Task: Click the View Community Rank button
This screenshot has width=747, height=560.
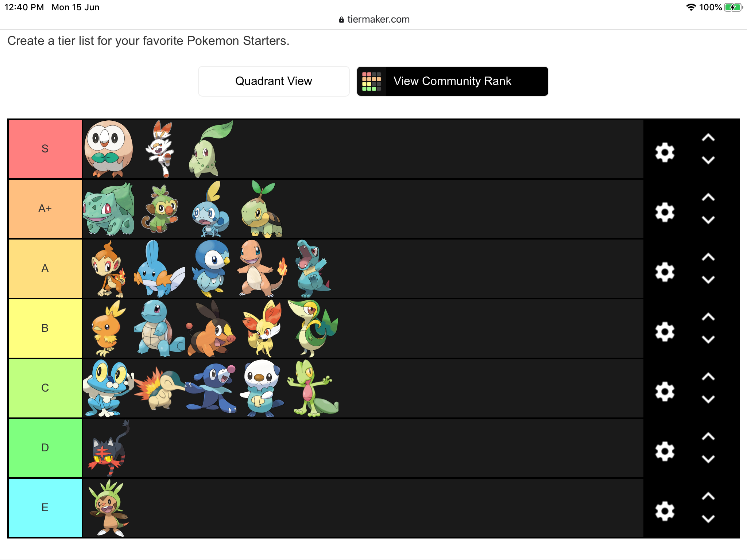Action: pos(452,81)
